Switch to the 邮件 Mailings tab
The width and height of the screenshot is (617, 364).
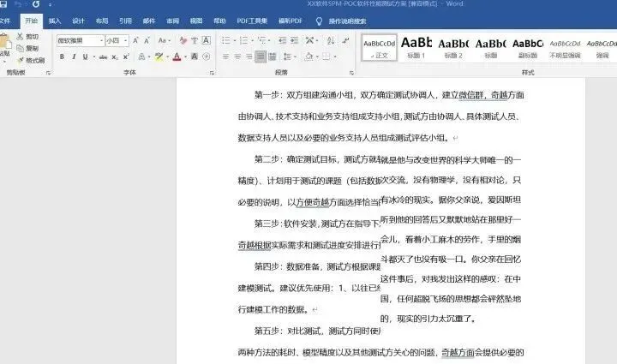pos(149,21)
